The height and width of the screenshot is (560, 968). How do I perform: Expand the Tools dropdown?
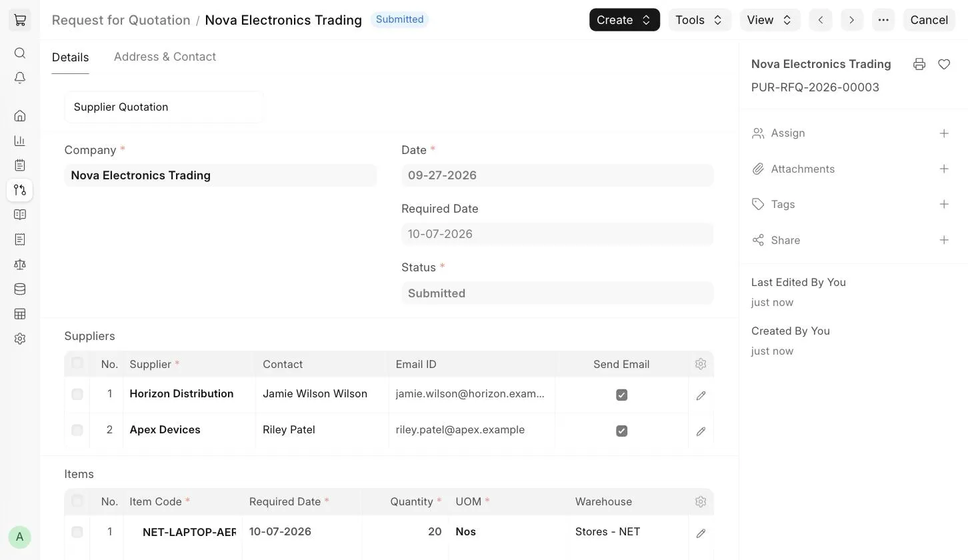699,20
